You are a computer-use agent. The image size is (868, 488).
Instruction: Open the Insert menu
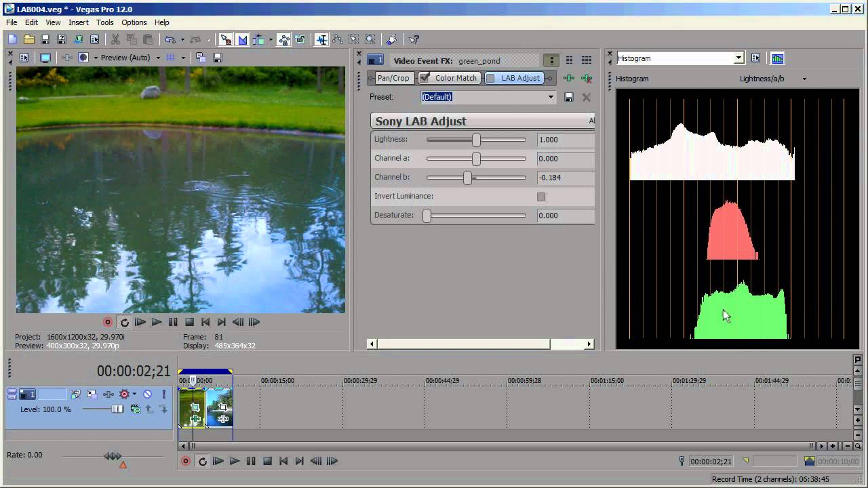pyautogui.click(x=79, y=22)
